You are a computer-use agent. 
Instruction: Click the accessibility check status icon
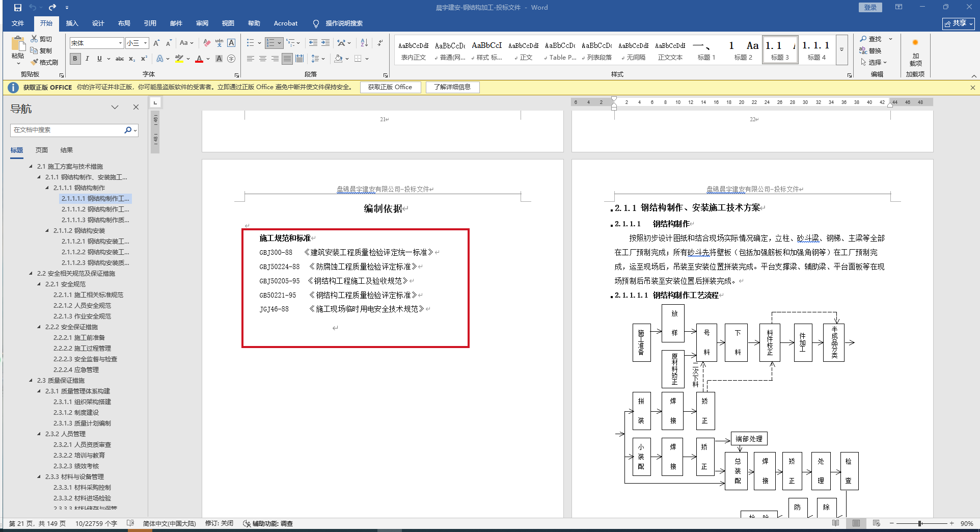[x=247, y=523]
